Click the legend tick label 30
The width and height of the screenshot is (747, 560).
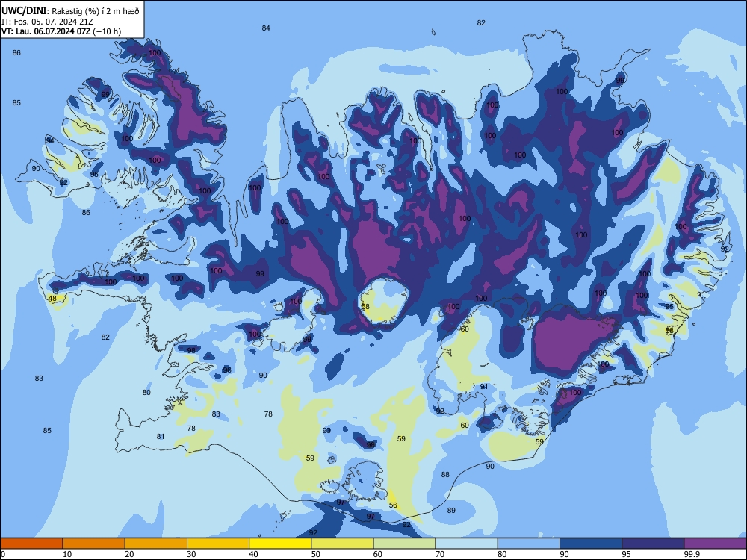tap(191, 554)
